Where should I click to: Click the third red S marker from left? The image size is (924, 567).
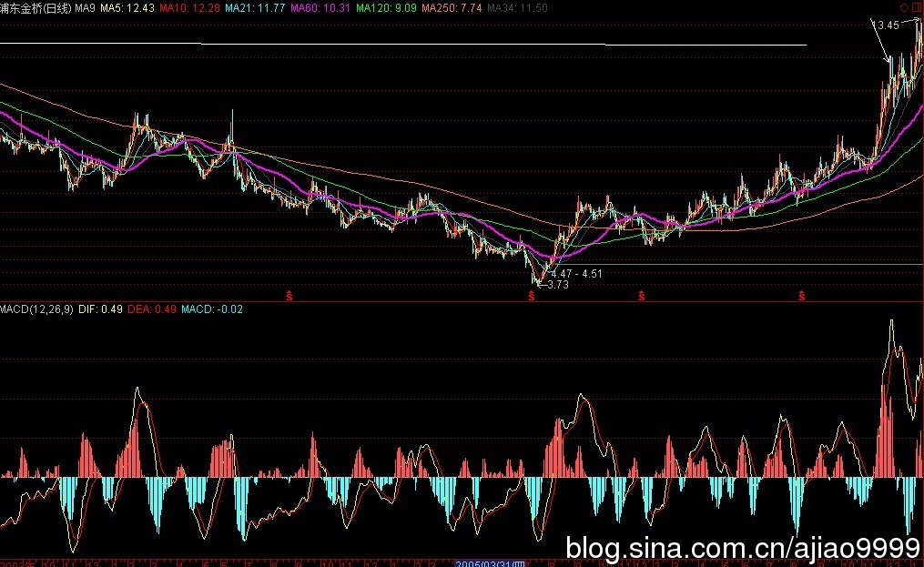pyautogui.click(x=641, y=295)
